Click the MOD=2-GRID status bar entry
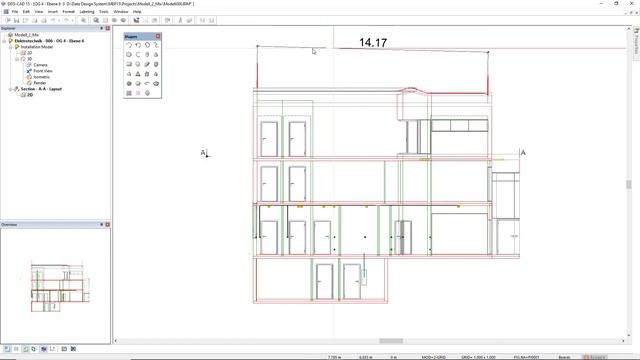Image resolution: width=640 pixels, height=360 pixels. pos(433,357)
